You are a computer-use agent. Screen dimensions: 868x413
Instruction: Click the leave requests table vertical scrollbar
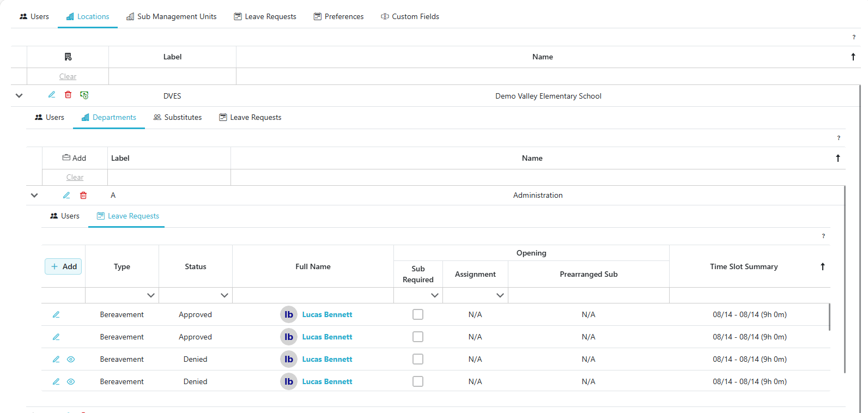(x=829, y=317)
